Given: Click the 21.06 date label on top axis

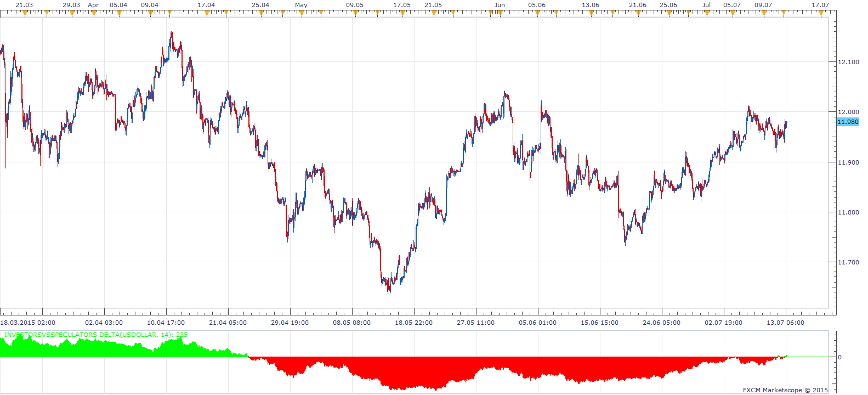Looking at the screenshot, I should pos(638,5).
